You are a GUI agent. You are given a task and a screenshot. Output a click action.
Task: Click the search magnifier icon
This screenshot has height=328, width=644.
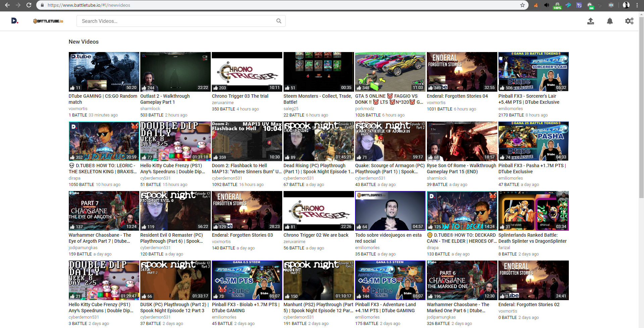[x=279, y=21]
